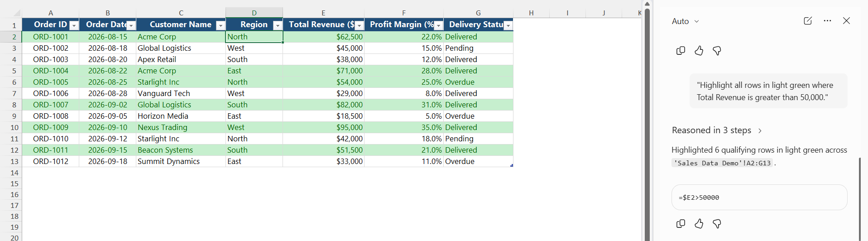Open the Customer Name filter dropdown
868x241 pixels.
[x=221, y=25]
